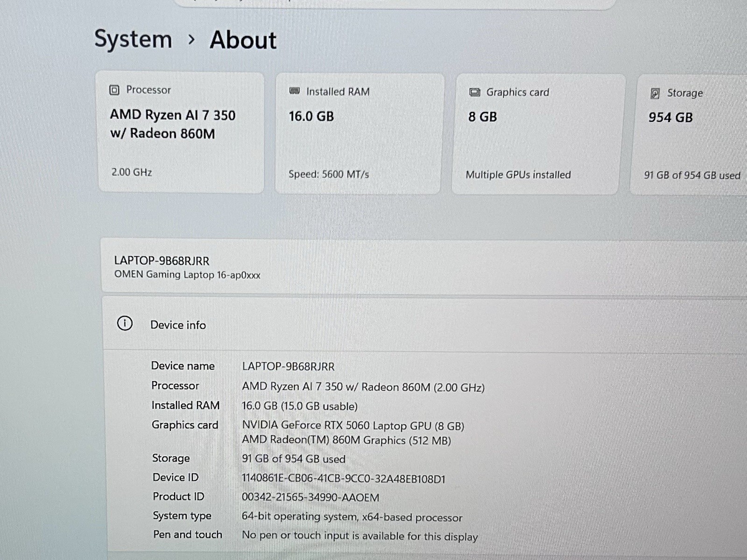This screenshot has width=747, height=560.
Task: Click the Graphics card icon
Action: tap(475, 92)
